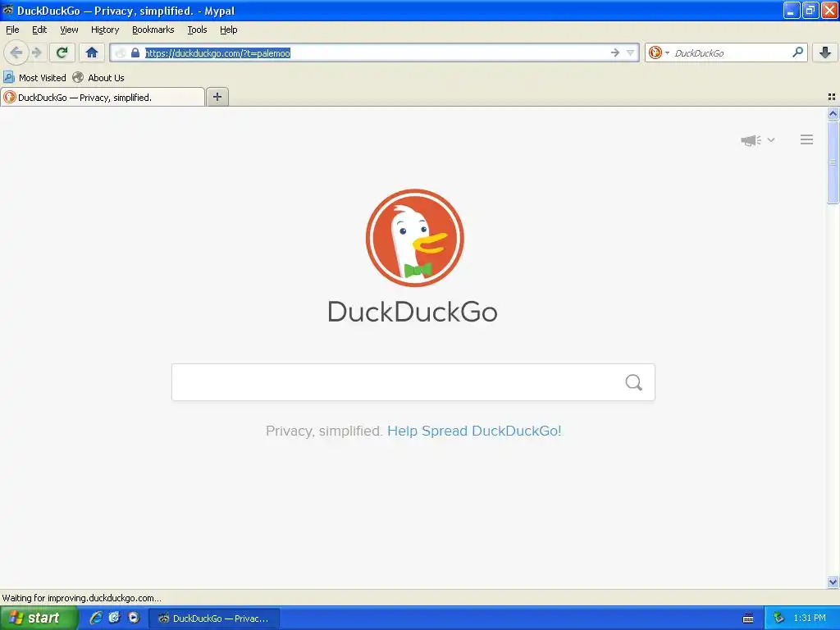Screen dimensions: 840x630
Task: Click the identity icon left of the padlock
Action: point(121,52)
